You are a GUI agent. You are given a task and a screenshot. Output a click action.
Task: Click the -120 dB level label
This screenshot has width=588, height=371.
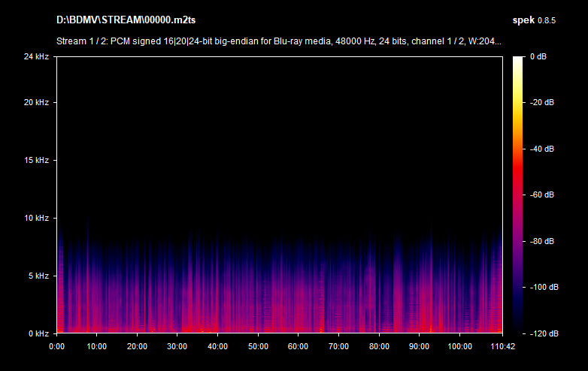[x=541, y=333]
